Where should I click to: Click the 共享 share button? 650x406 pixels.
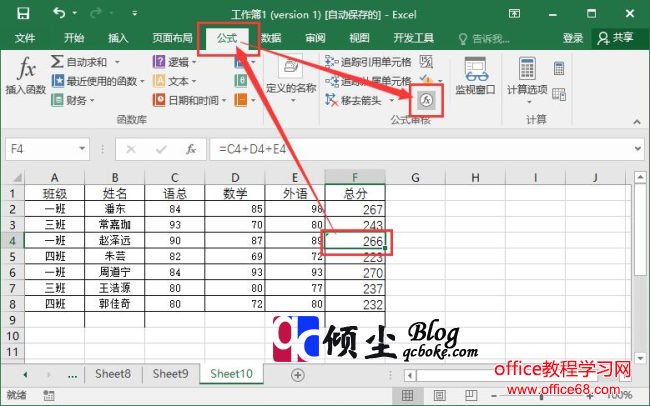click(615, 38)
